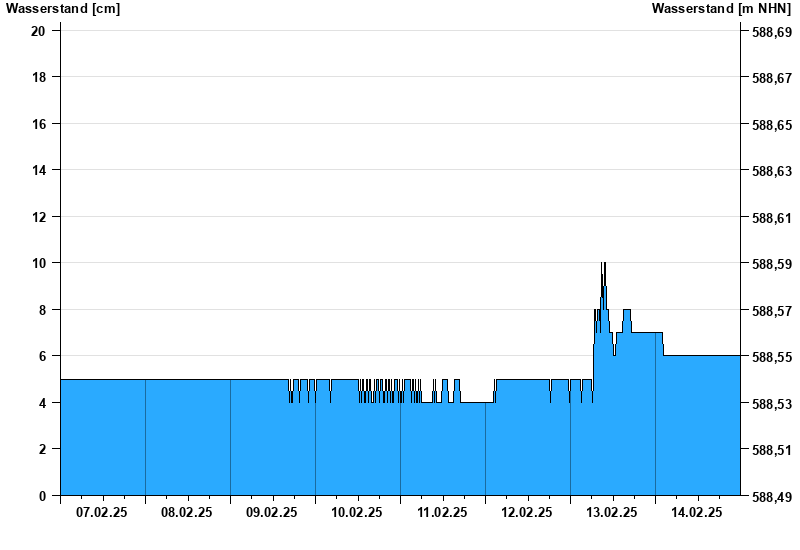
Task: Click the 0 tick on the left axis
Action: (x=42, y=496)
